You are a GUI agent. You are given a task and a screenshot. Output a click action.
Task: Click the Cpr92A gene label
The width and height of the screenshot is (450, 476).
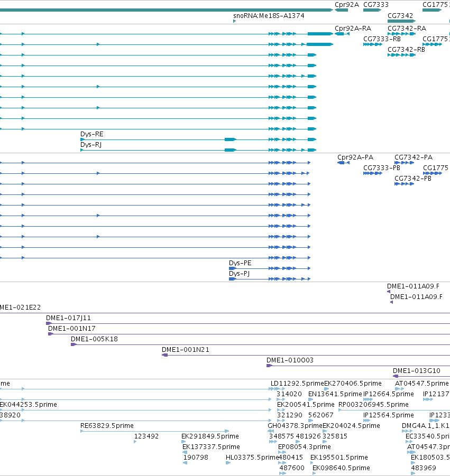(347, 5)
